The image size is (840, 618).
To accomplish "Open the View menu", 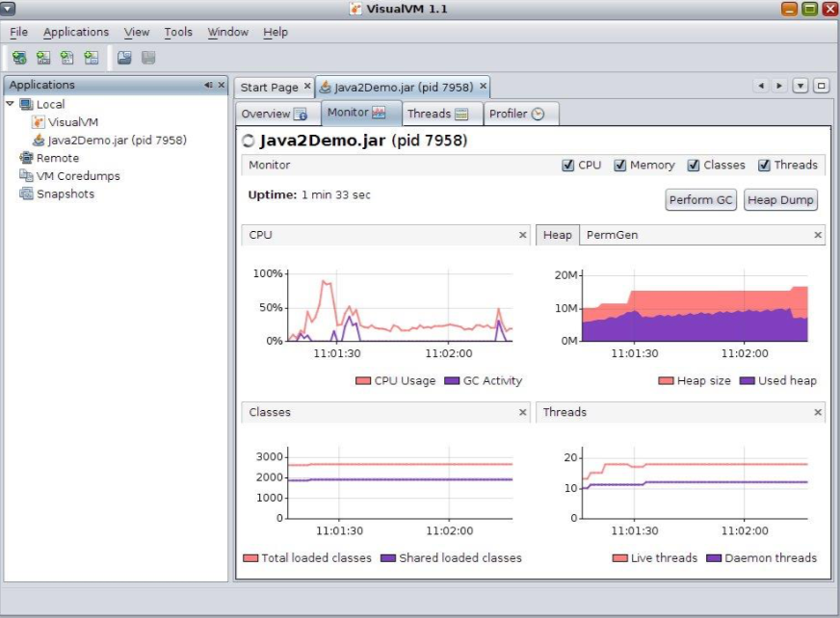I will 137,32.
